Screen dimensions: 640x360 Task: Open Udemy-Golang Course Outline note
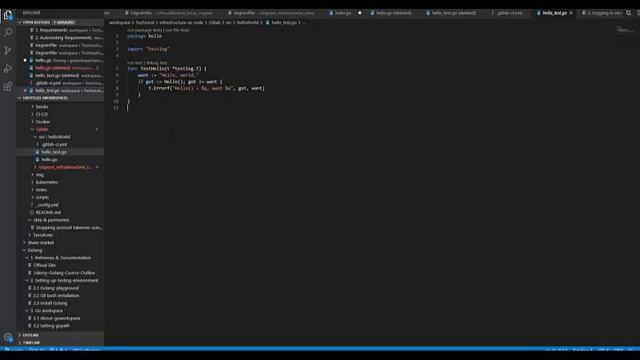[64, 273]
